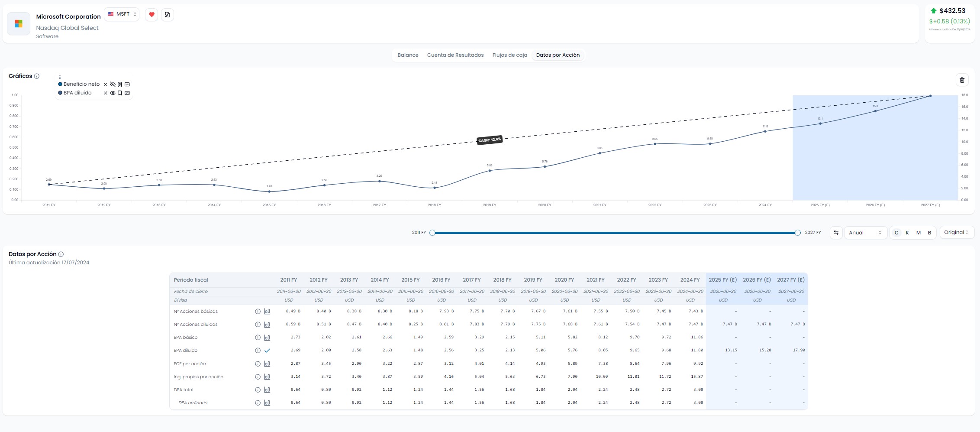The width and height of the screenshot is (980, 432).
Task: Open the MSFT ticker selector dropdown
Action: pos(122,14)
